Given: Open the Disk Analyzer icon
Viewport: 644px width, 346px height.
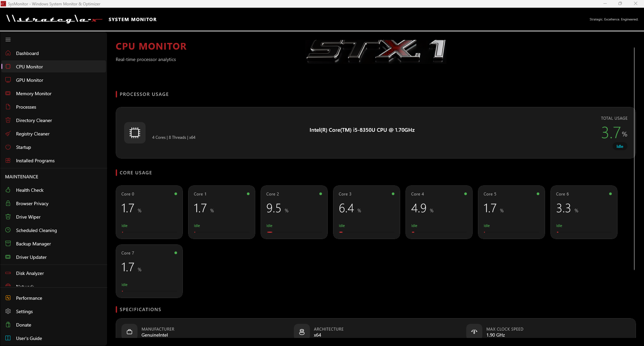Looking at the screenshot, I should tap(8, 273).
